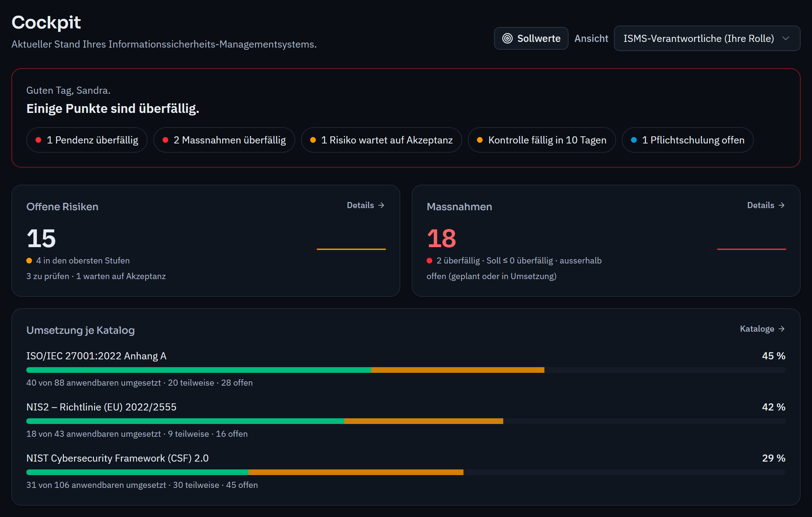The height and width of the screenshot is (517, 812).
Task: Click arrow icon beside Offene Risiken Details
Action: (381, 205)
